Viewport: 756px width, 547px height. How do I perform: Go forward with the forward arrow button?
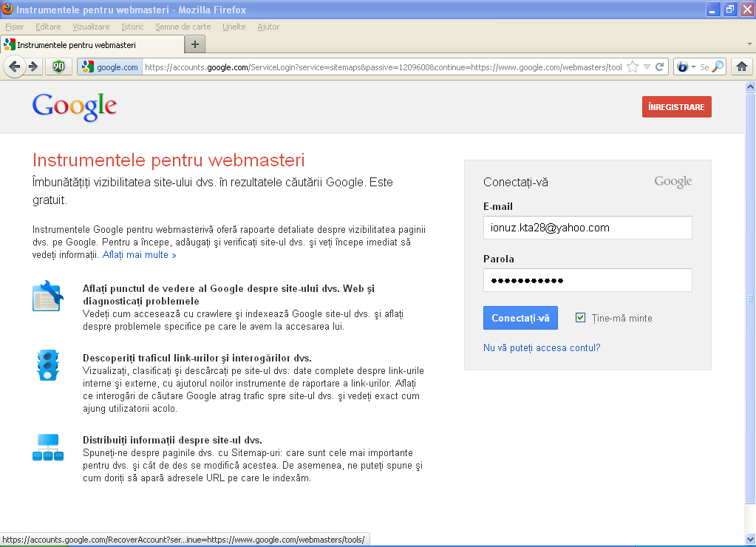coord(33,67)
